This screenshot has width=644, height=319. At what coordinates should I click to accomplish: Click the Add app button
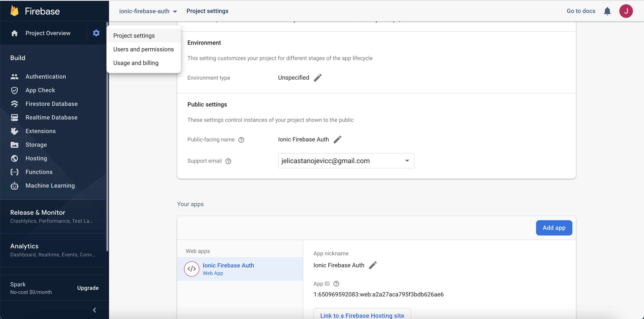coord(554,228)
